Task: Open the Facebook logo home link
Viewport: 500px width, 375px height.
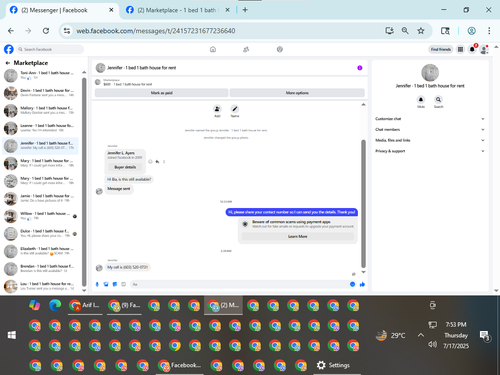Action: tap(9, 49)
